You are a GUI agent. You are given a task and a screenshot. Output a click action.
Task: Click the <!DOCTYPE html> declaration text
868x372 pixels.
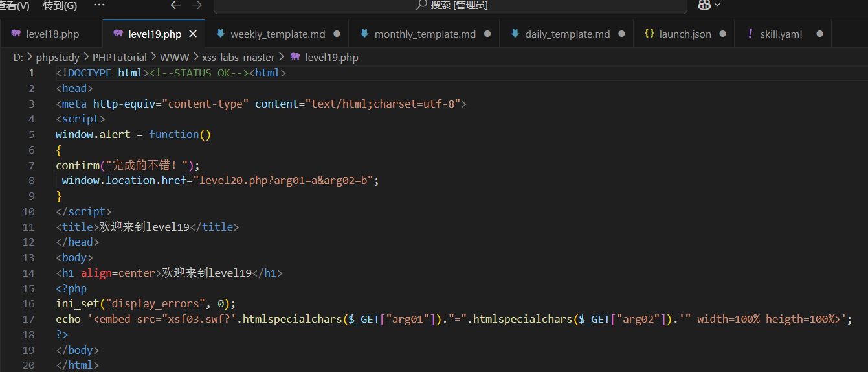(x=102, y=73)
